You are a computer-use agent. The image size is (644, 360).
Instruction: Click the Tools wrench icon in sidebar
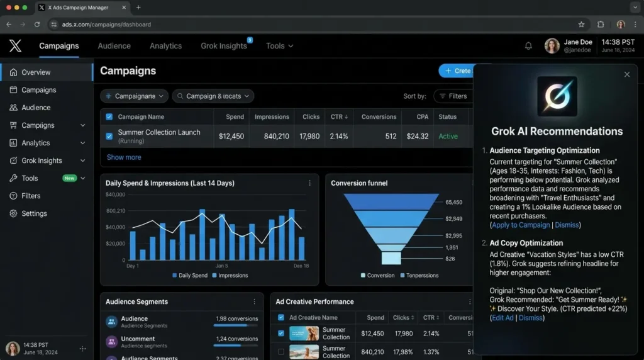[x=13, y=178]
